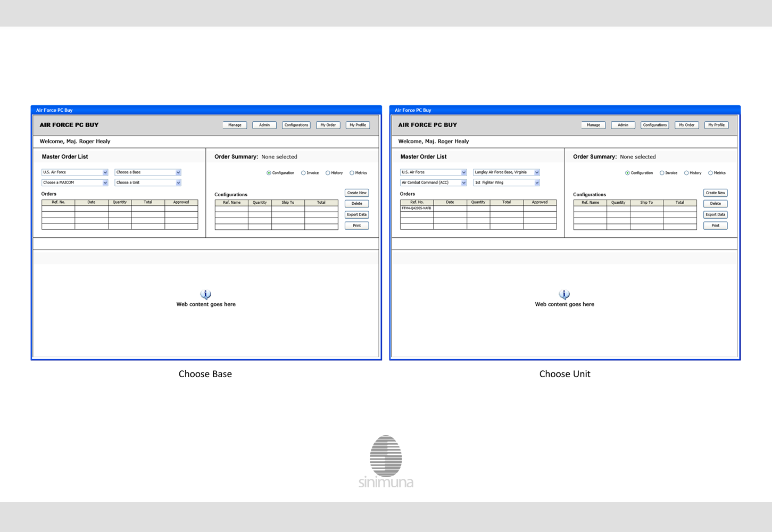The image size is (772, 532).
Task: Open My Order in Choose Unit window
Action: [x=687, y=125]
